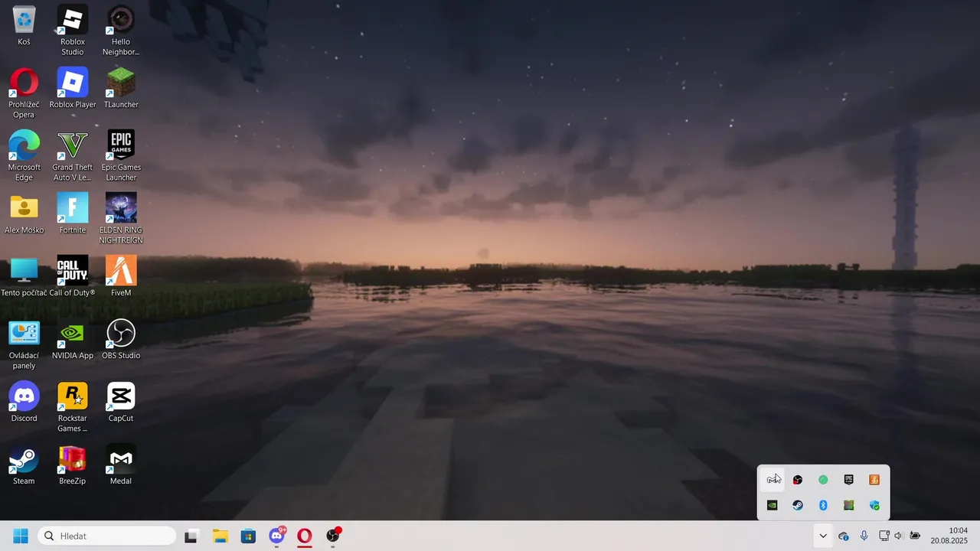Viewport: 980px width, 551px height.
Task: Click the orange Java tray overflow icon
Action: coord(874,480)
